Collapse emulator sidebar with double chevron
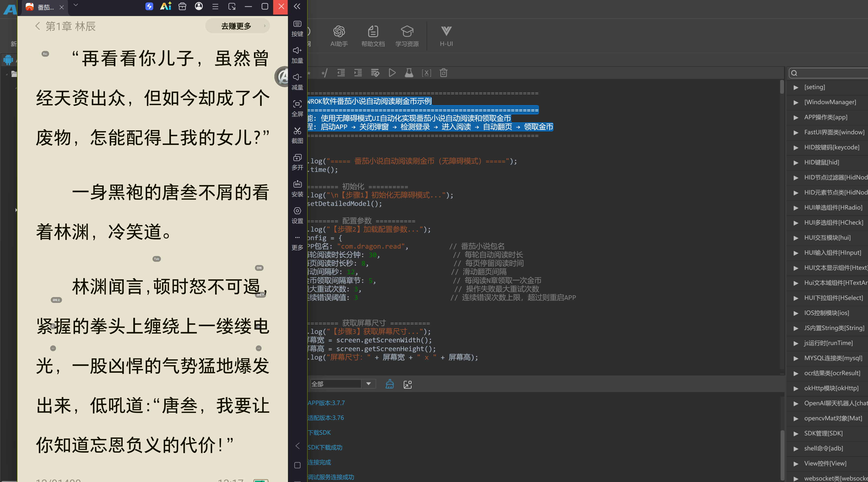 point(297,6)
